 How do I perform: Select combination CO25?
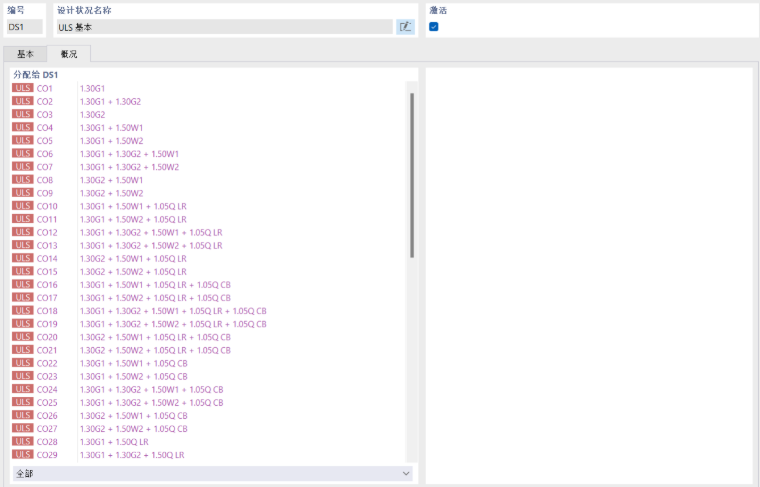point(208,402)
